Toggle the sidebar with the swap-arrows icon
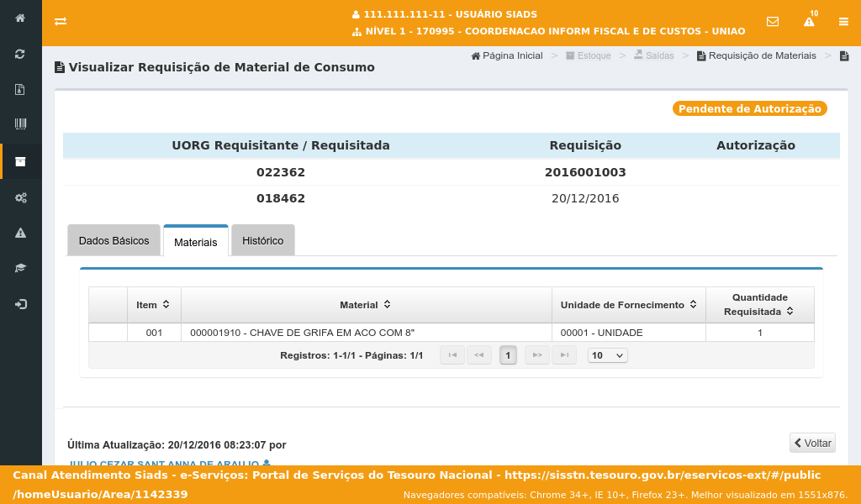Viewport: 861px width, 504px height. (x=61, y=21)
